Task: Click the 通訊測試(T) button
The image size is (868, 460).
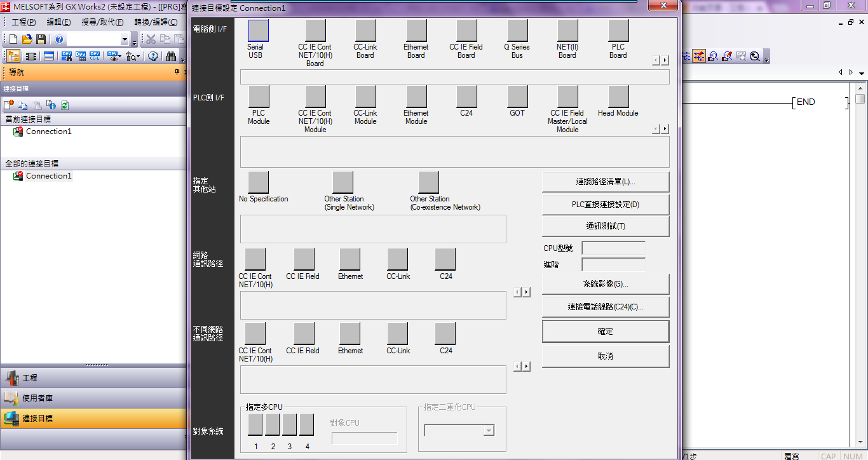Action: click(x=605, y=226)
